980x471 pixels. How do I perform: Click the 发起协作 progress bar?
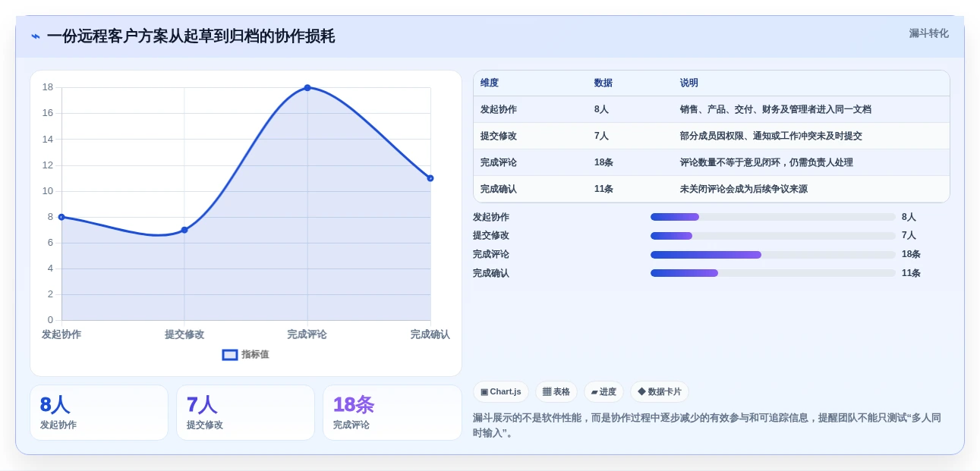[773, 217]
